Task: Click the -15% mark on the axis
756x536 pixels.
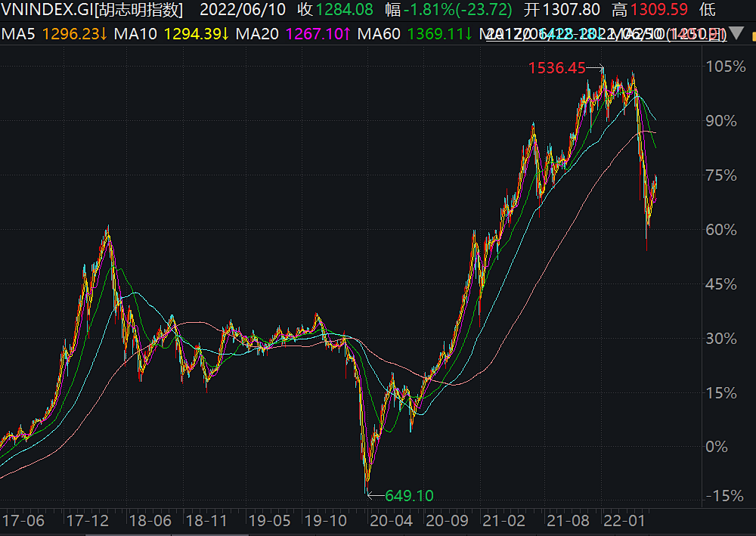Action: tap(724, 496)
